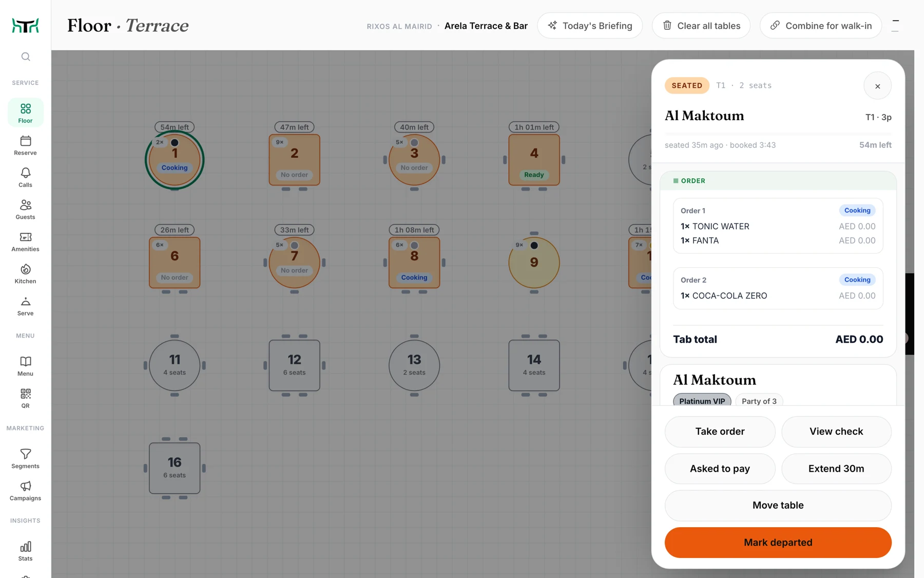This screenshot has height=578, width=924.
Task: Open the Menu book icon
Action: 25,362
